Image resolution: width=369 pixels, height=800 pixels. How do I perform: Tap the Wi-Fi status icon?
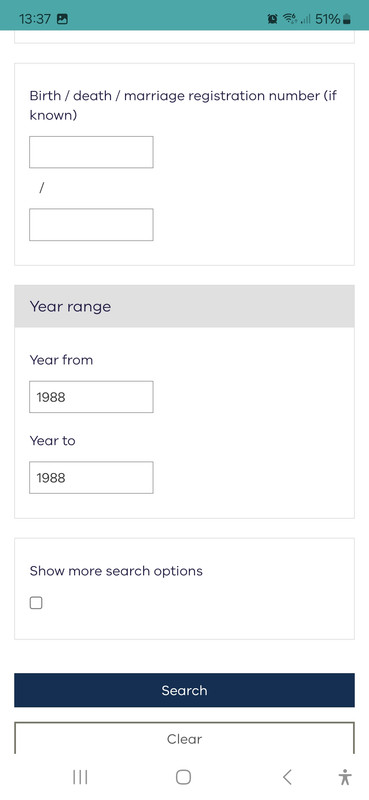[x=290, y=19]
